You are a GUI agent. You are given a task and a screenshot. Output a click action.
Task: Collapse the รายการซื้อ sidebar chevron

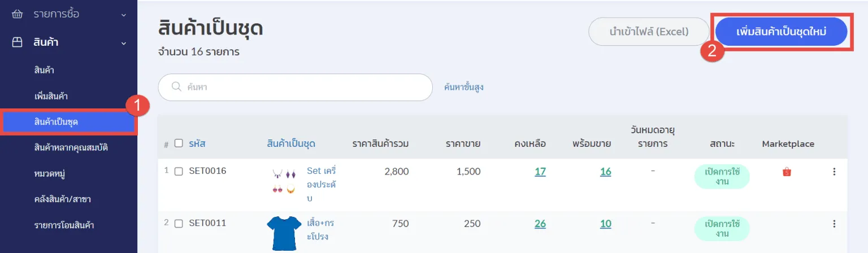pos(124,15)
